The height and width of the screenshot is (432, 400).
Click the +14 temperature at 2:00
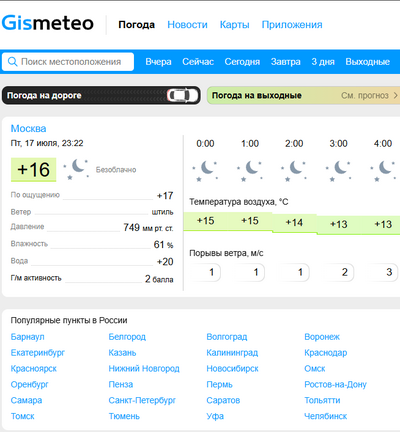(294, 222)
